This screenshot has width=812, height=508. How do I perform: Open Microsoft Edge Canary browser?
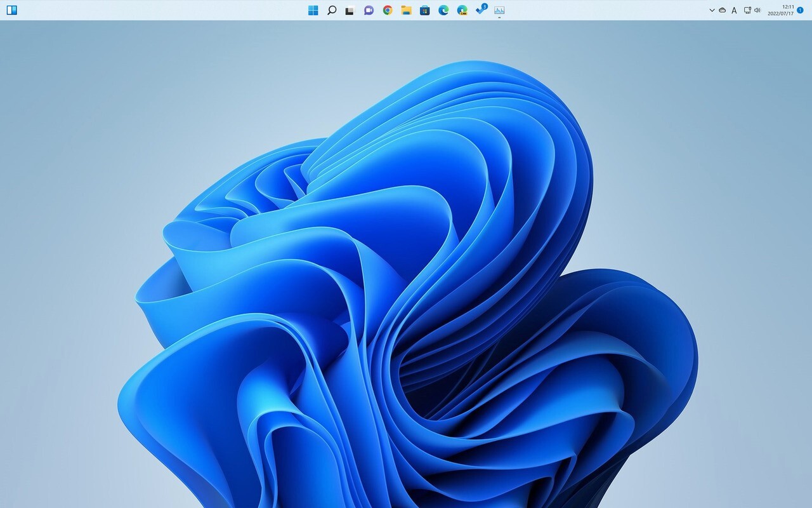[x=462, y=10]
